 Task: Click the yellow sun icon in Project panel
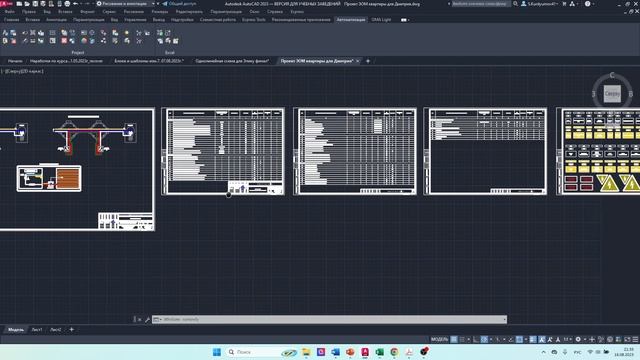[x=127, y=33]
